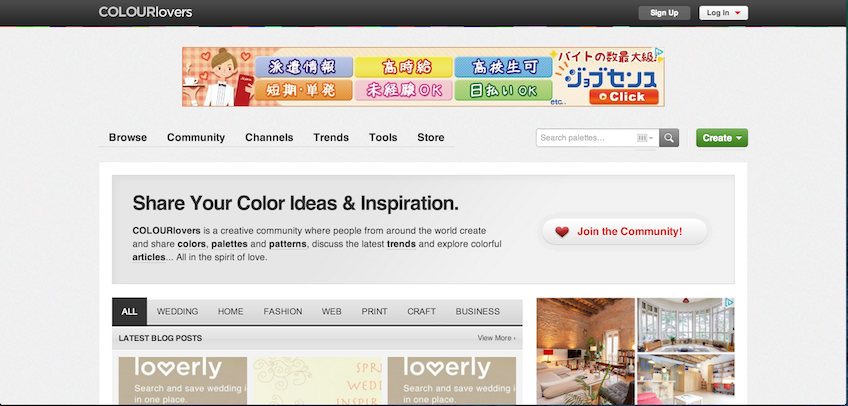The height and width of the screenshot is (406, 848).
Task: Follow the palettes link in description
Action: pos(229,244)
